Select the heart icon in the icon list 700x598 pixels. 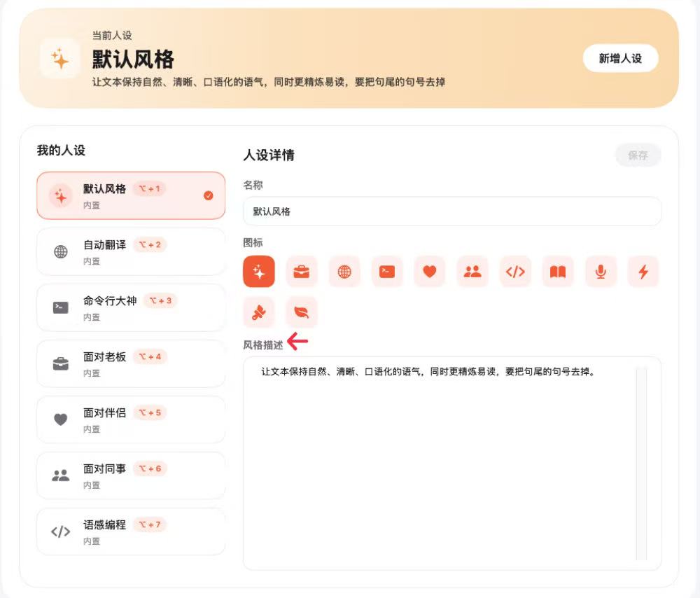click(430, 272)
